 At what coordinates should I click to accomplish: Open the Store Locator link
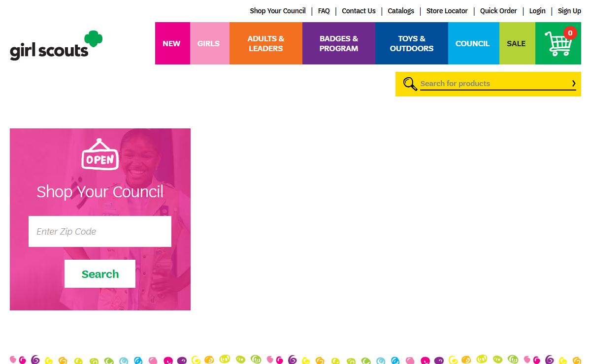(x=447, y=11)
